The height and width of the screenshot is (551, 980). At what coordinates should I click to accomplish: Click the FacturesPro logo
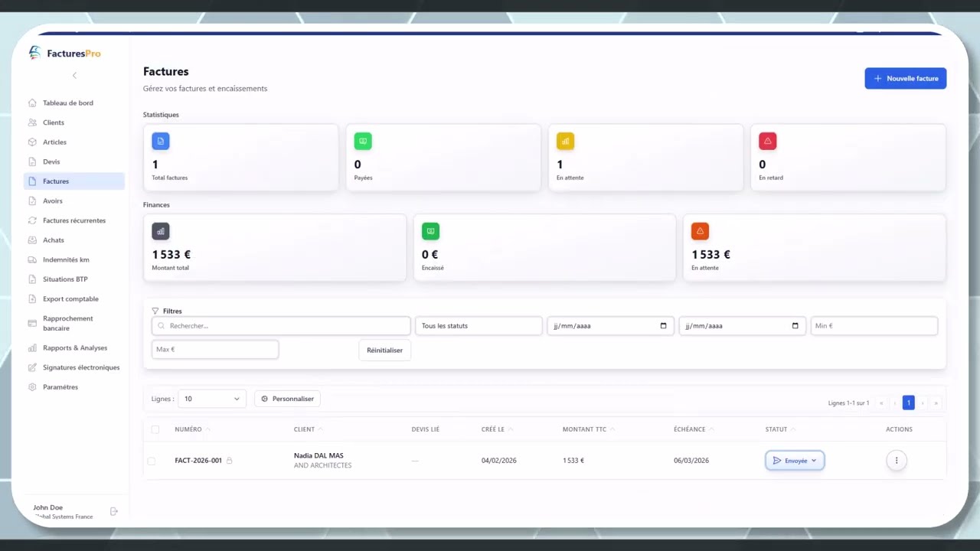(x=65, y=54)
